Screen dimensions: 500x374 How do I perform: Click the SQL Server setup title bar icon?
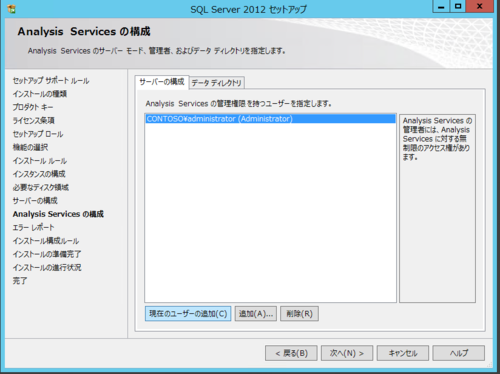pos(11,9)
